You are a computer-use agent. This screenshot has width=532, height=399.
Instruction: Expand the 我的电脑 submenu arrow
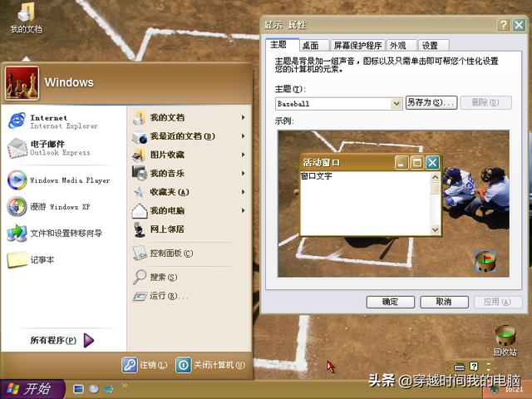pos(243,210)
